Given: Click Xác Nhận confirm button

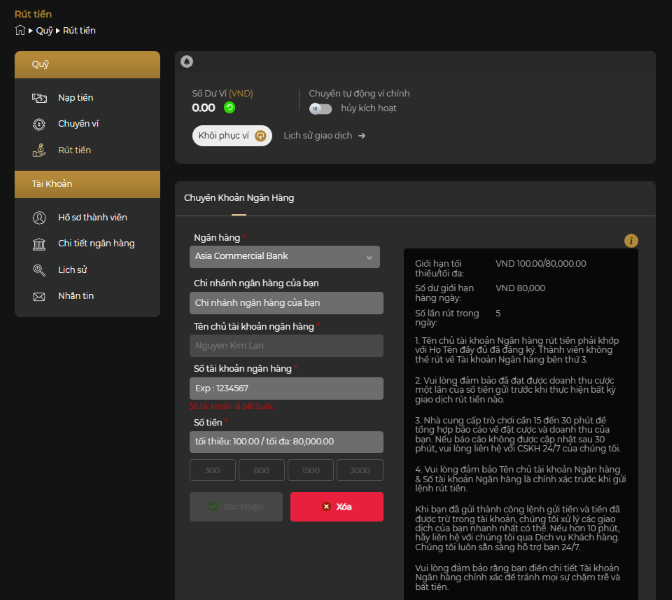Looking at the screenshot, I should tap(236, 507).
